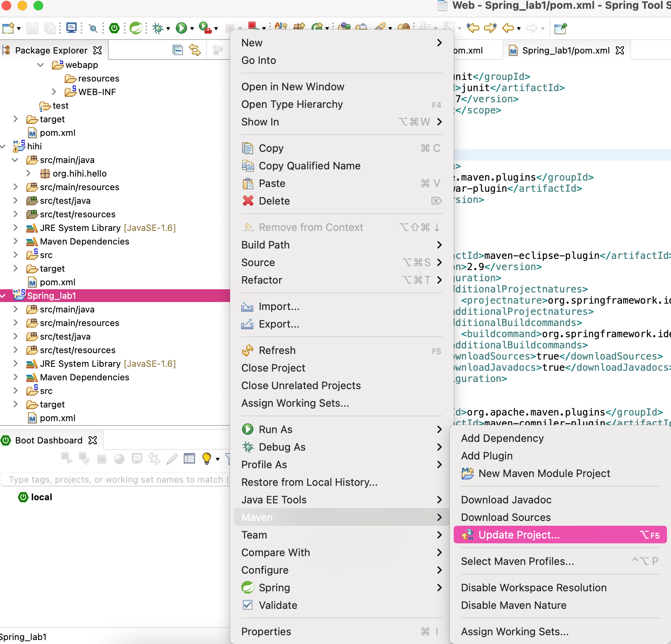Open Back navigation history dropdown arrow
The image size is (671, 644).
pos(519,28)
